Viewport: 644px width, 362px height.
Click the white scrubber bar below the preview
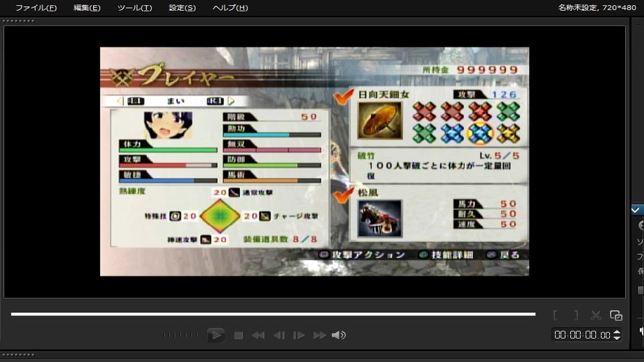click(273, 314)
